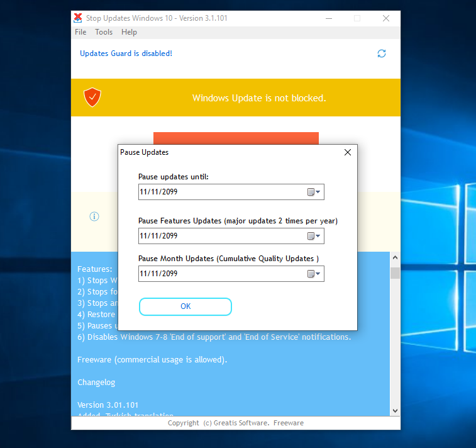The image size is (476, 448).
Task: Minimize the Stop Updates window
Action: pyautogui.click(x=329, y=18)
